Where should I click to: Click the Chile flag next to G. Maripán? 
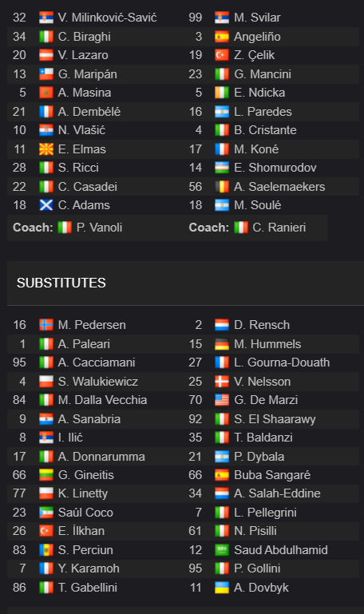(x=46, y=74)
